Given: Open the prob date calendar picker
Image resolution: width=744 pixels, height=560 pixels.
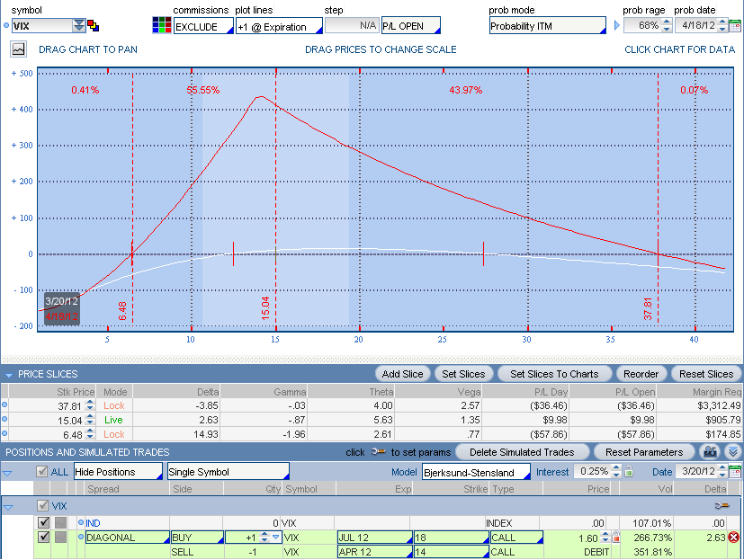Looking at the screenshot, I should coord(734,26).
